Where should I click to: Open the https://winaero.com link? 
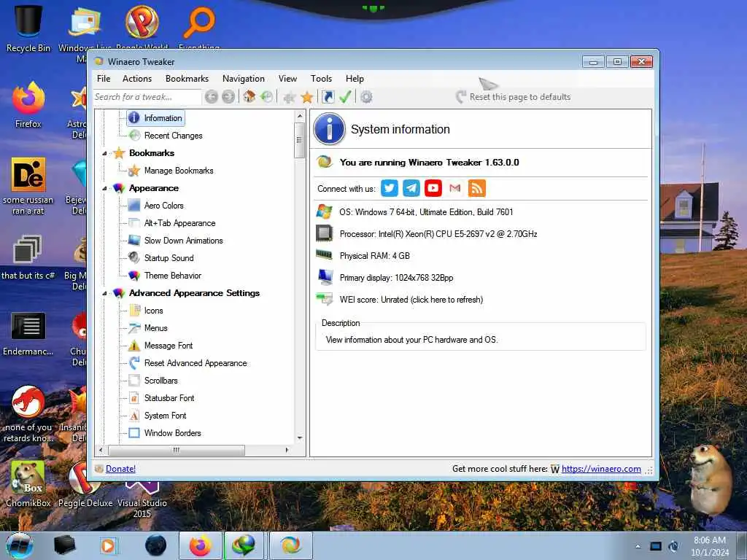point(601,469)
